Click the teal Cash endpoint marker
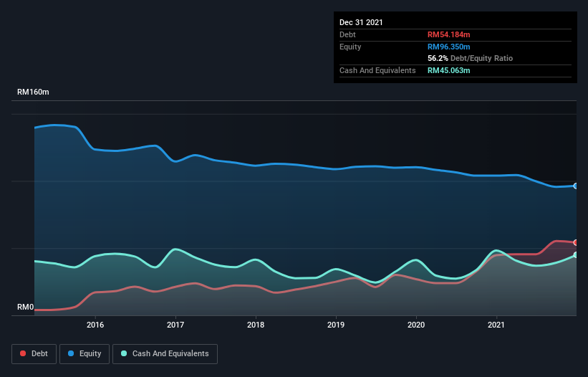This screenshot has height=377, width=588. click(576, 255)
